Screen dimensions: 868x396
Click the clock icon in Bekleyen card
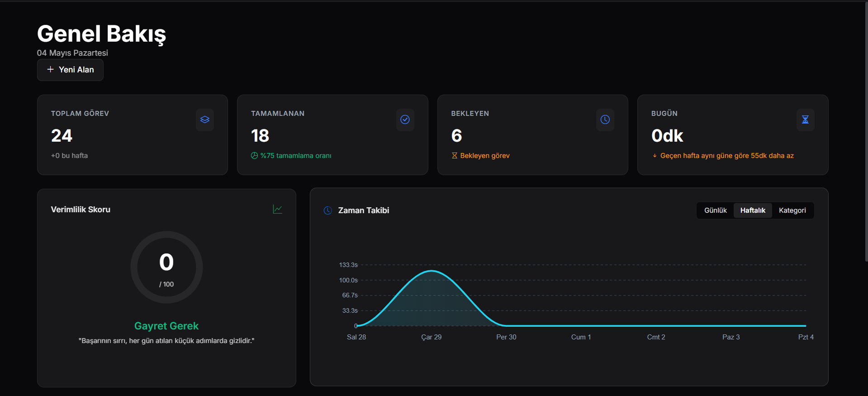[605, 119]
